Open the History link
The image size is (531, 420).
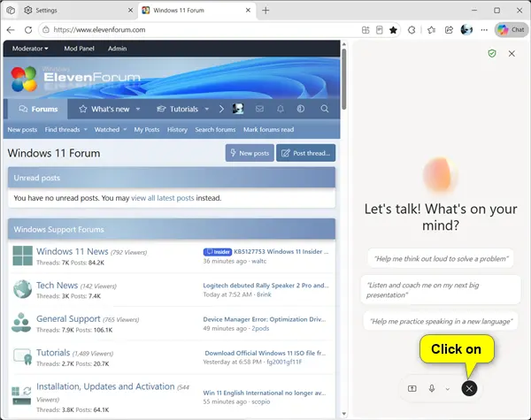(x=177, y=130)
